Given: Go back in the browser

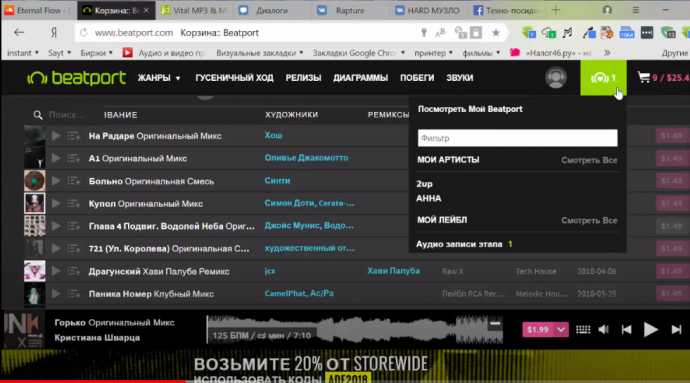Looking at the screenshot, I should [x=19, y=33].
